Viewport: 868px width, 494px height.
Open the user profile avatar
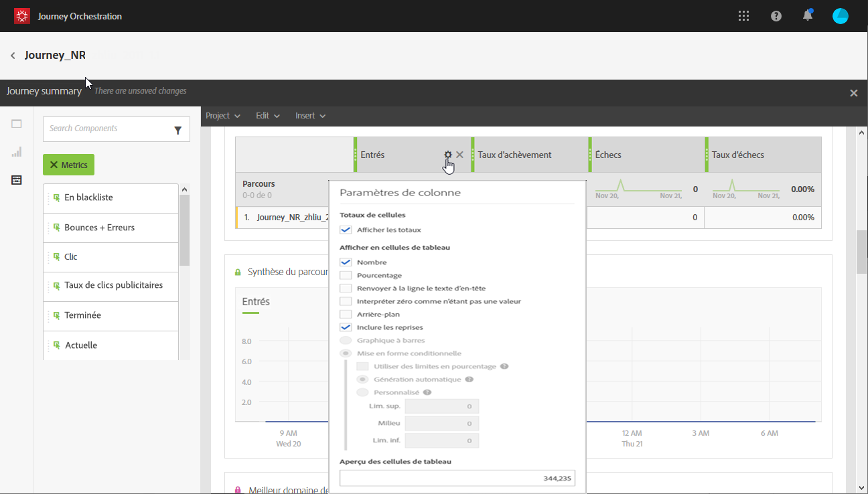tap(841, 16)
